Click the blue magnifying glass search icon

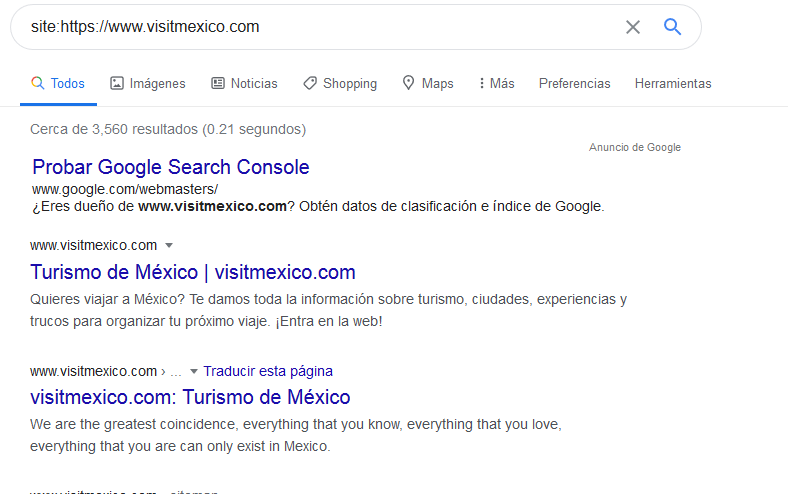672,27
